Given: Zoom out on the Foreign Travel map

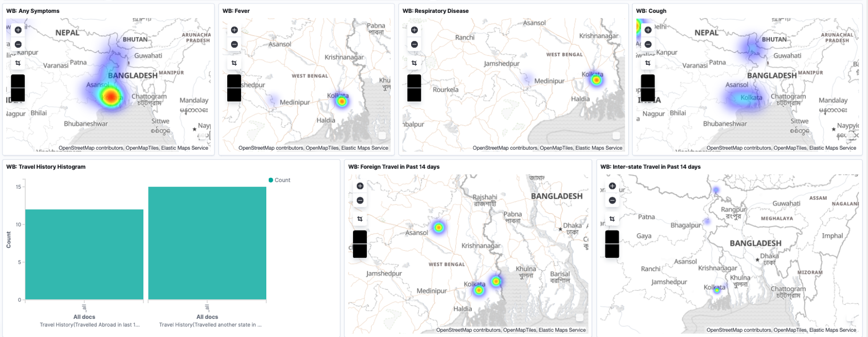Looking at the screenshot, I should (x=360, y=201).
